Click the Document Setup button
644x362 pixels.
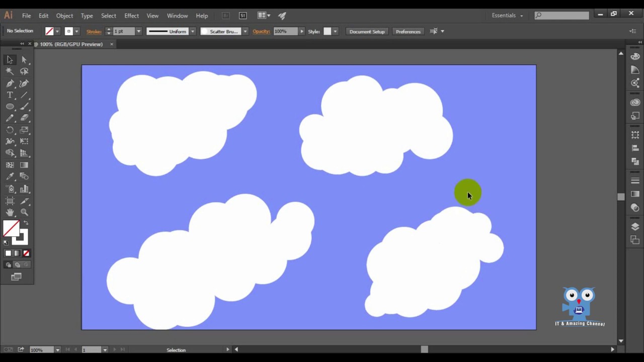pos(367,31)
